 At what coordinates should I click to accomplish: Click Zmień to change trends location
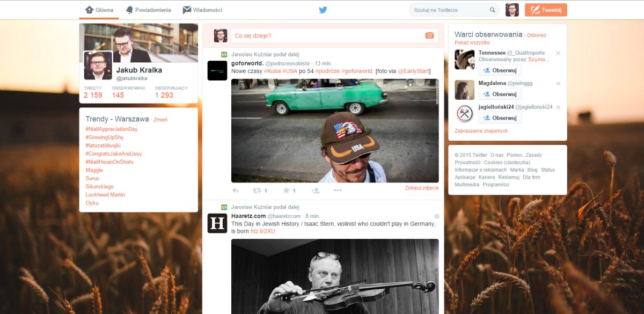[160, 120]
